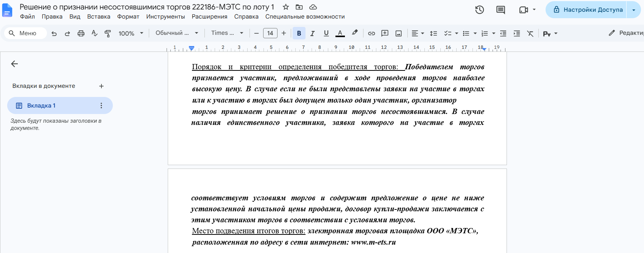
Task: Decrease font size with minus
Action: pos(256,33)
